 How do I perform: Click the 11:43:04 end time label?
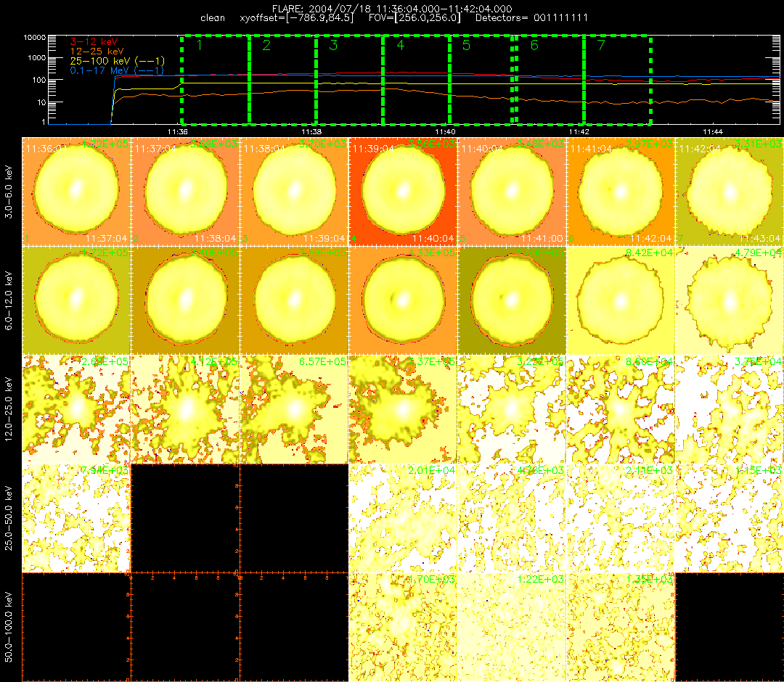759,238
